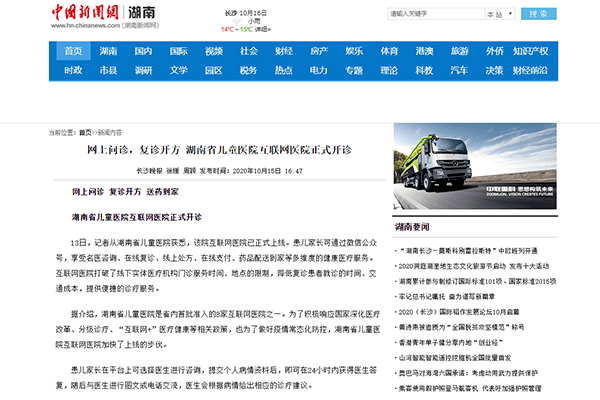The width and height of the screenshot is (600, 400).
Task: Click the 搜索 search button
Action: click(x=539, y=14)
